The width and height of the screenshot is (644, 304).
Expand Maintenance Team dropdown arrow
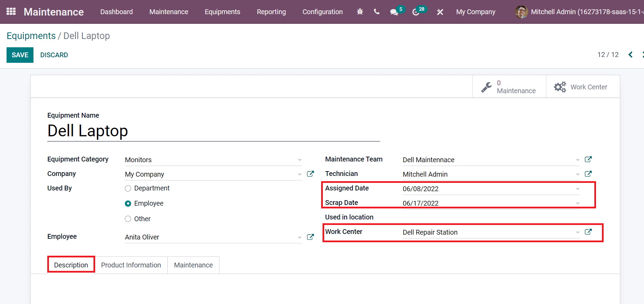pos(577,160)
